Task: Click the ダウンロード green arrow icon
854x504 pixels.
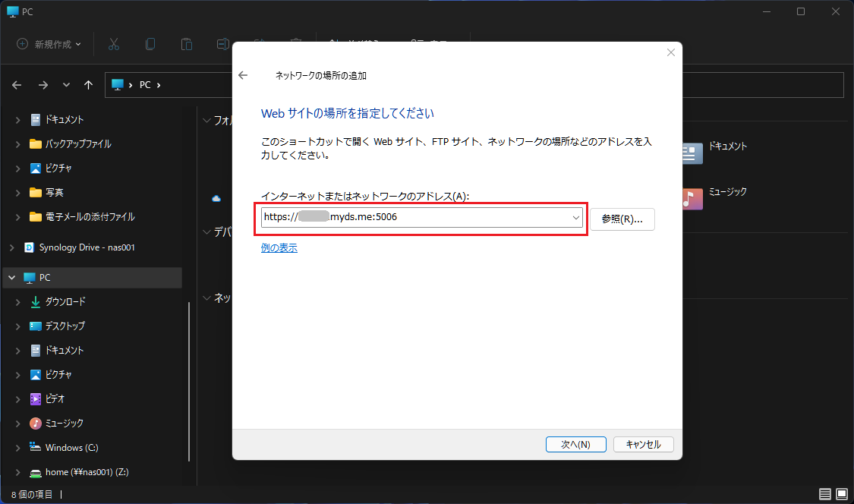Action: [36, 302]
